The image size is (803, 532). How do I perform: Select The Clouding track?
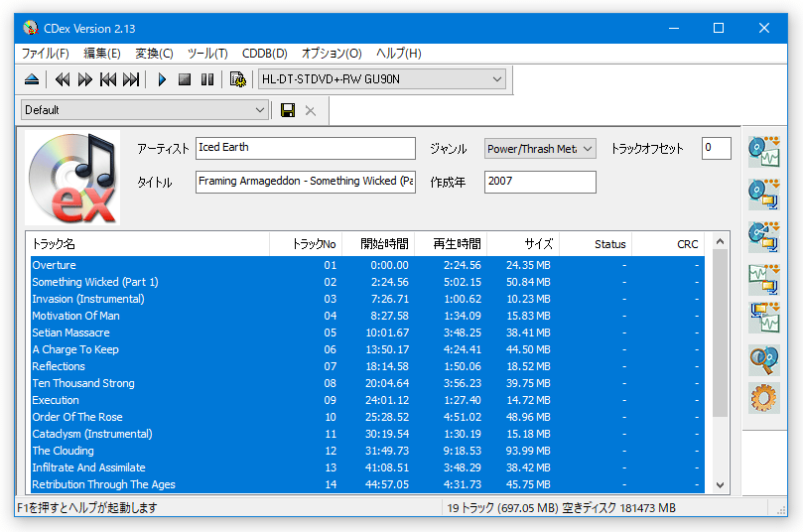(x=367, y=451)
